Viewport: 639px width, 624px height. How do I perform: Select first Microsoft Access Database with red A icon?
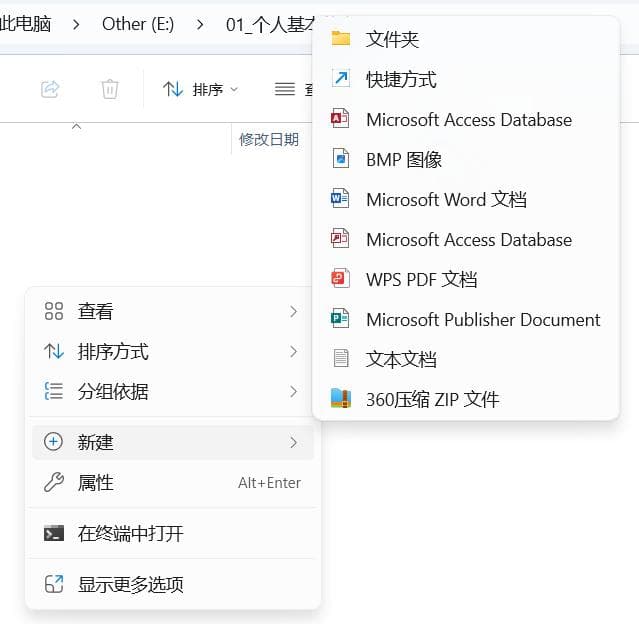[x=465, y=119]
